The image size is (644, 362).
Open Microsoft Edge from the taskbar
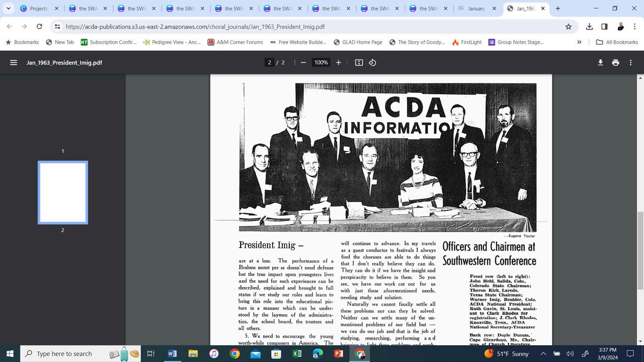point(318,354)
